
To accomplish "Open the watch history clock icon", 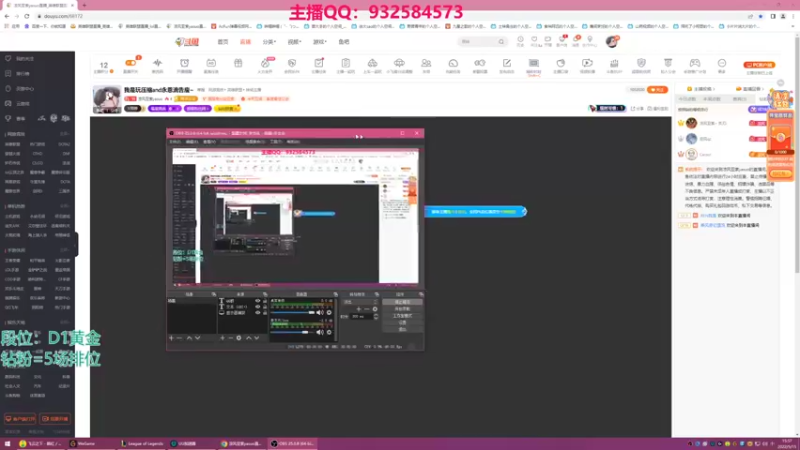I will [520, 40].
